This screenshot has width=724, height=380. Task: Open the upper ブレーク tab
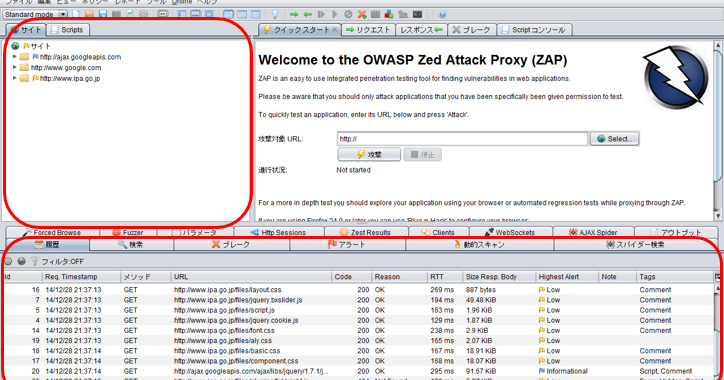(x=471, y=30)
